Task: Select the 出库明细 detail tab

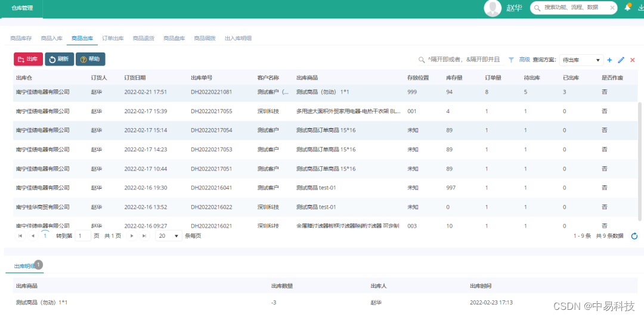Action: click(24, 266)
